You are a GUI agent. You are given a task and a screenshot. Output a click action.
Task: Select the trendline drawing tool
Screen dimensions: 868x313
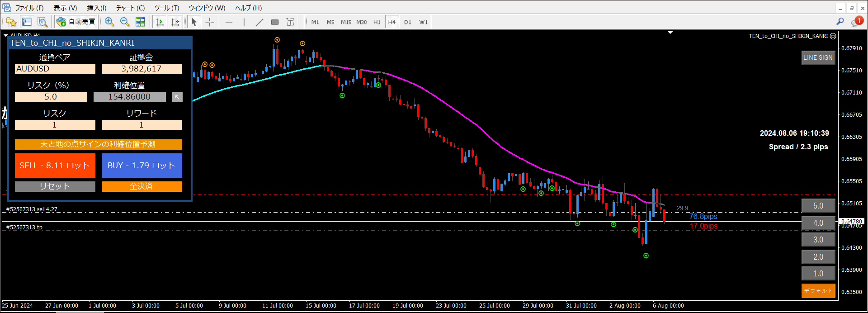point(259,22)
